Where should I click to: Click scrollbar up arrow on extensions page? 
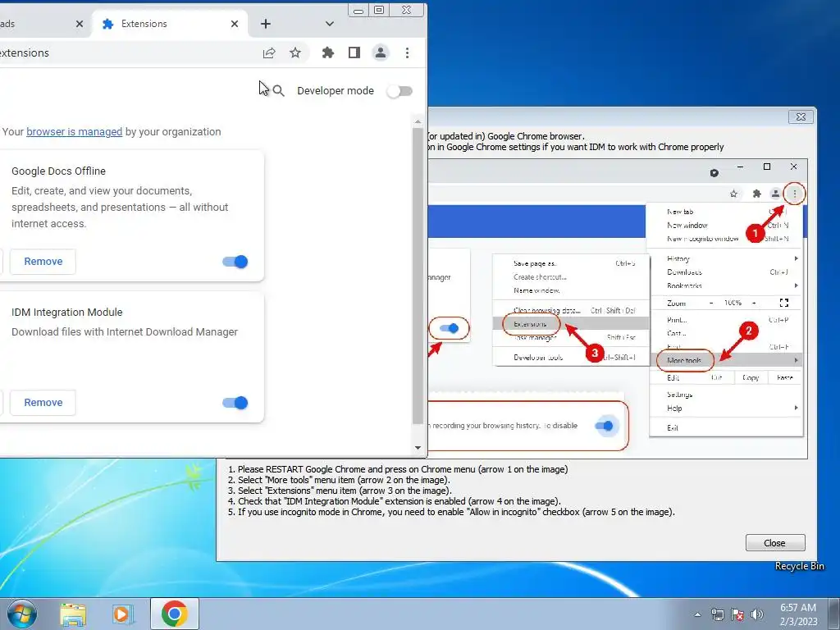tap(418, 122)
